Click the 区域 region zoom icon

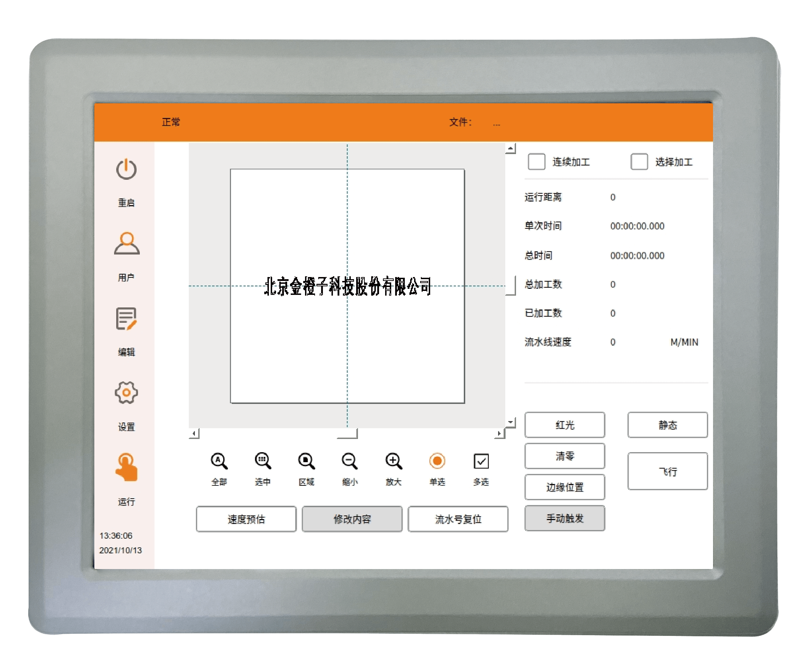pos(306,461)
